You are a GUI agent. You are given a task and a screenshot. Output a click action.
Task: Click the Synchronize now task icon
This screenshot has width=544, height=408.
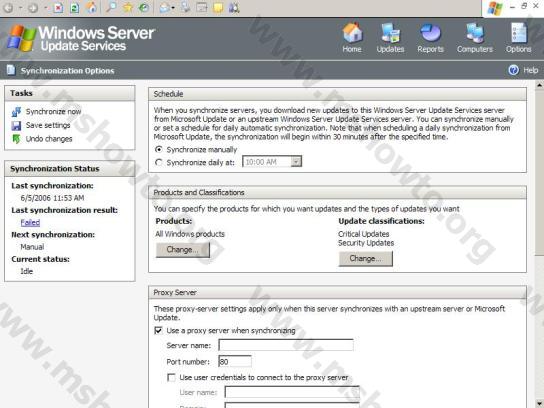coord(16,111)
